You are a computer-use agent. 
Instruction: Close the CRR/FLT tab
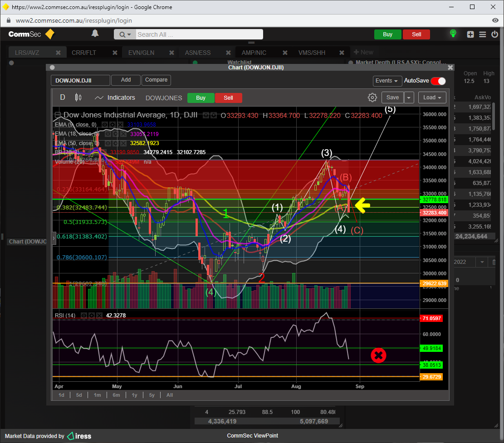[x=115, y=53]
